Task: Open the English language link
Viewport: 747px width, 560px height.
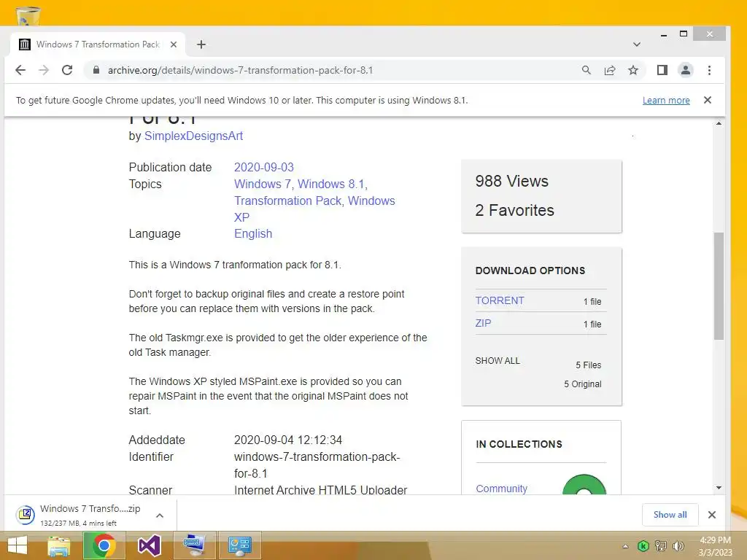Action: 253,234
